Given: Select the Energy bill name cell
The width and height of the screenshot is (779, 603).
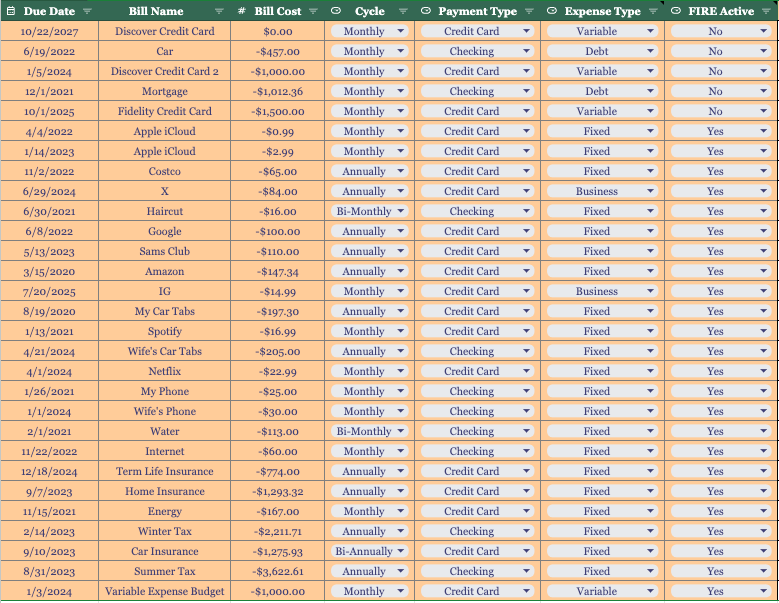Looking at the screenshot, I should [164, 511].
